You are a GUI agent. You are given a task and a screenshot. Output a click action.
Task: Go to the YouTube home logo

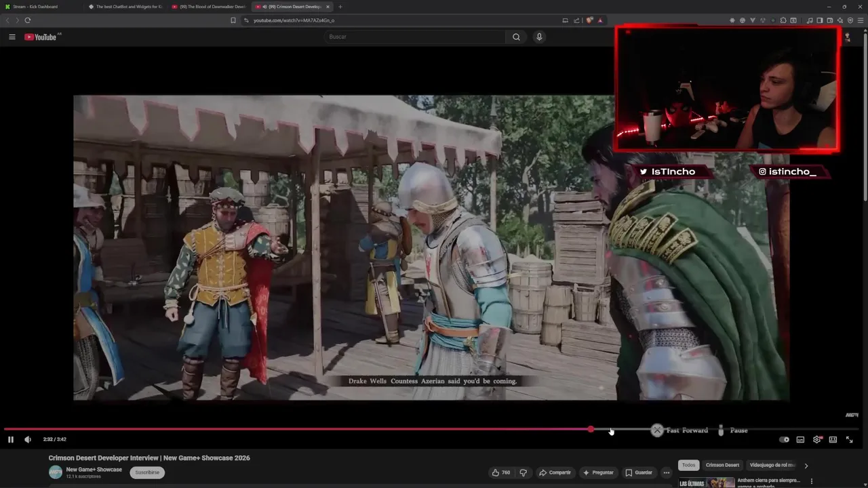[40, 37]
